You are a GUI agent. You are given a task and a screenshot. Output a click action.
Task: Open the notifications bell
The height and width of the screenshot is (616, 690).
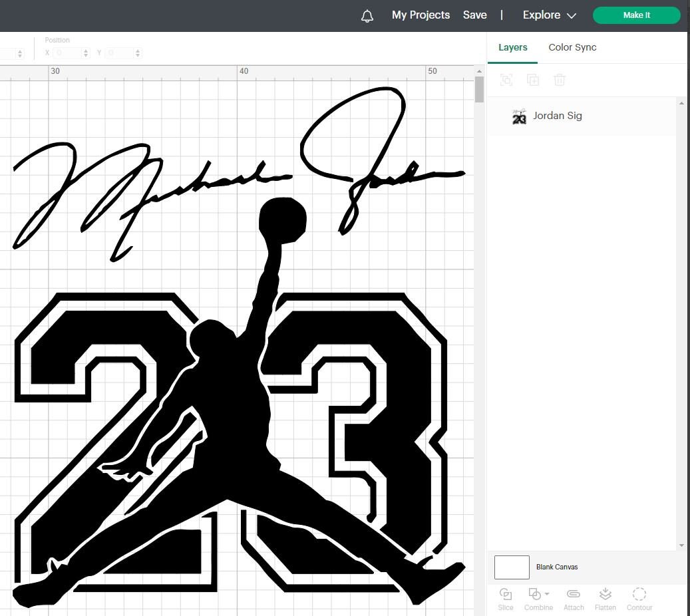click(367, 15)
